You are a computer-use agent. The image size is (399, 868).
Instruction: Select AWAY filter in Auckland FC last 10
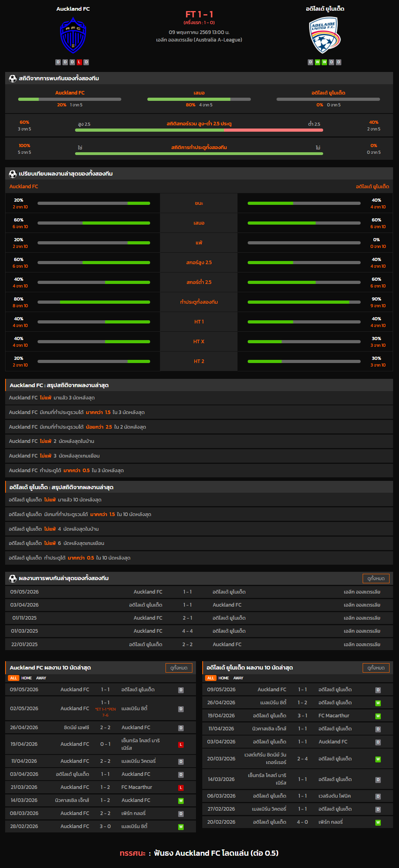(41, 678)
